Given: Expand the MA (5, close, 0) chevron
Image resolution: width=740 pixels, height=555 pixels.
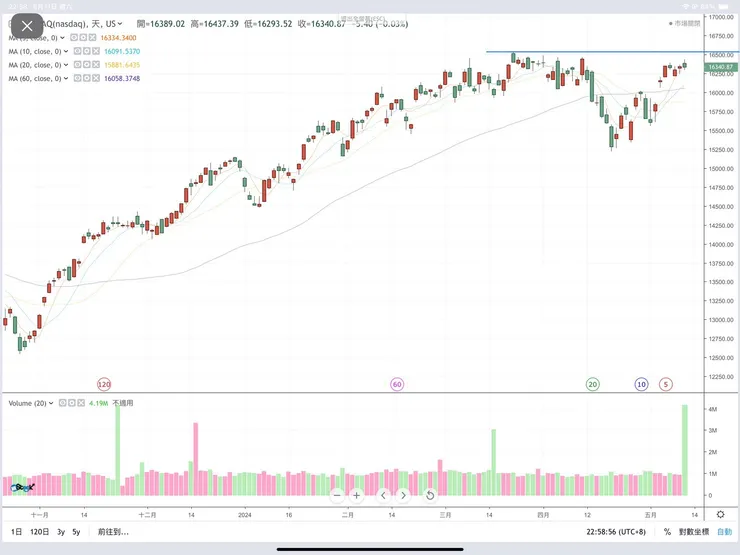Looking at the screenshot, I should pyautogui.click(x=62, y=37).
